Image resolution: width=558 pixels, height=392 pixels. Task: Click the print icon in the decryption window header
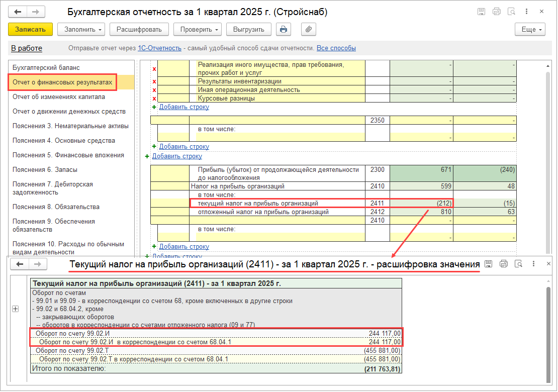click(503, 264)
